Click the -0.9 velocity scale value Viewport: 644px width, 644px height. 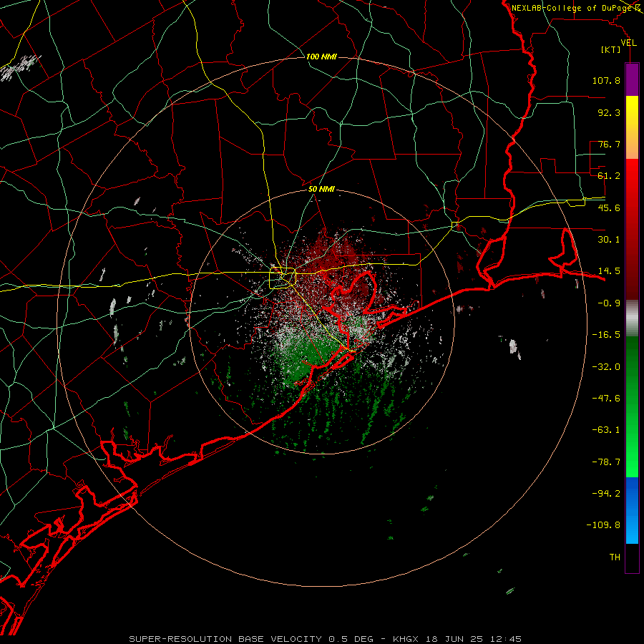click(609, 303)
